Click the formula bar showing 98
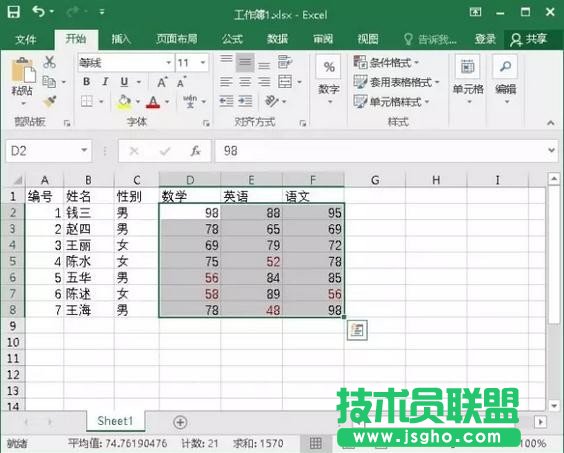564x453 pixels. [x=381, y=151]
